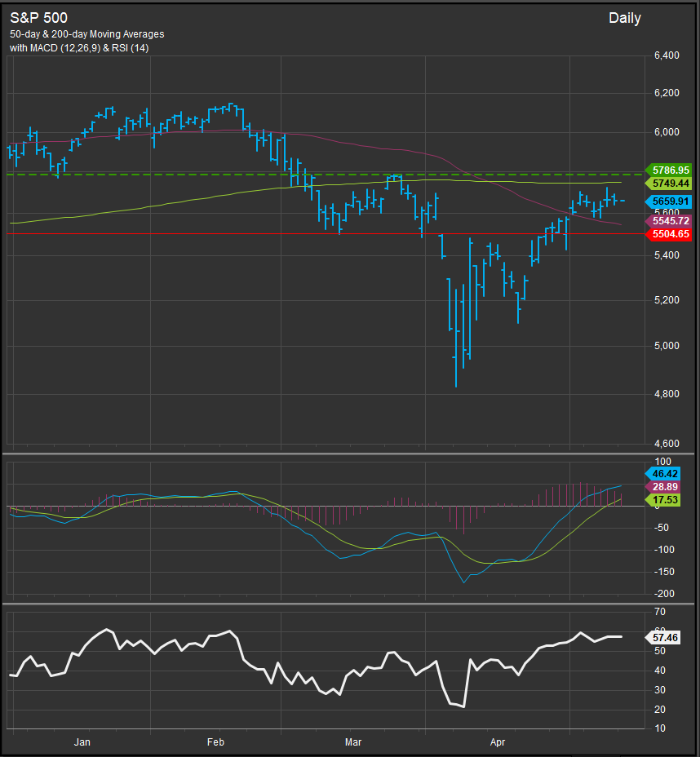The height and width of the screenshot is (757, 700).
Task: Click the Apr month label
Action: [x=498, y=742]
